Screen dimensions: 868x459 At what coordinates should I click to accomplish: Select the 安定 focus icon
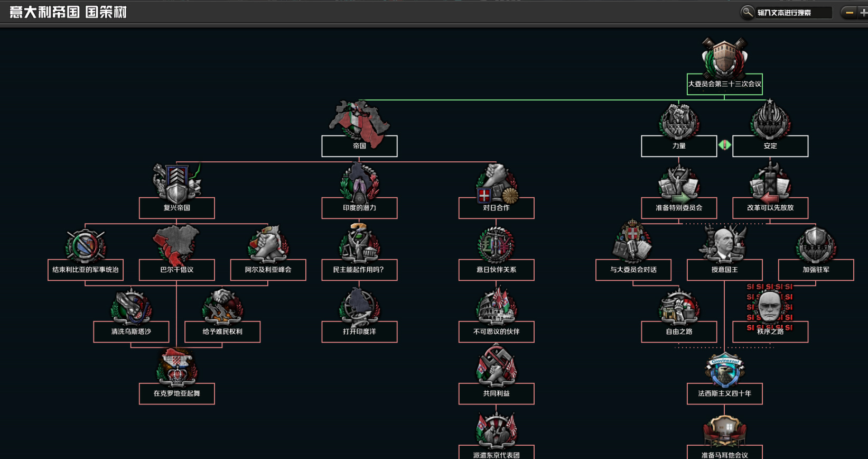pos(770,121)
